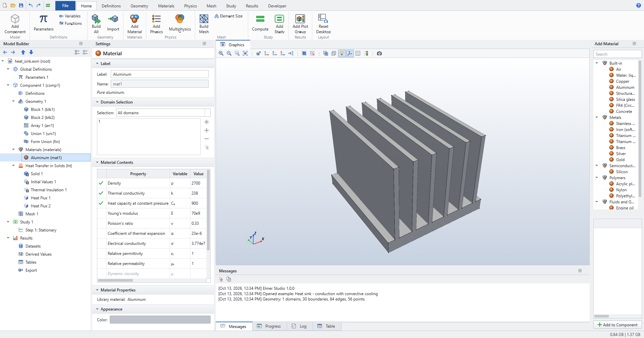Click the Save icon in title bar

coord(21,5)
